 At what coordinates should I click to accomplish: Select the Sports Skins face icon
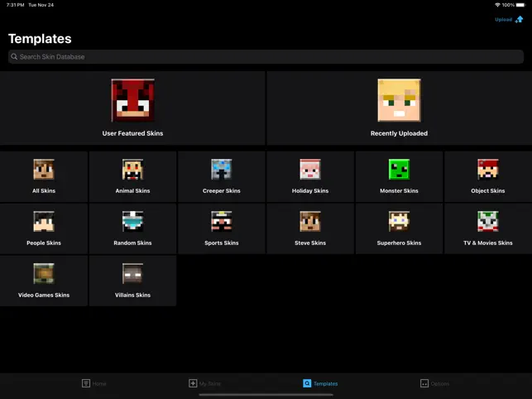[222, 221]
